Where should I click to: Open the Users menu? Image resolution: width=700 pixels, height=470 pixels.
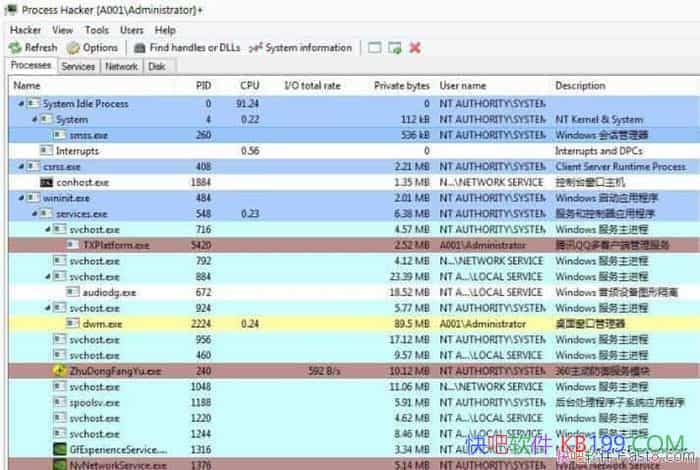coord(132,30)
